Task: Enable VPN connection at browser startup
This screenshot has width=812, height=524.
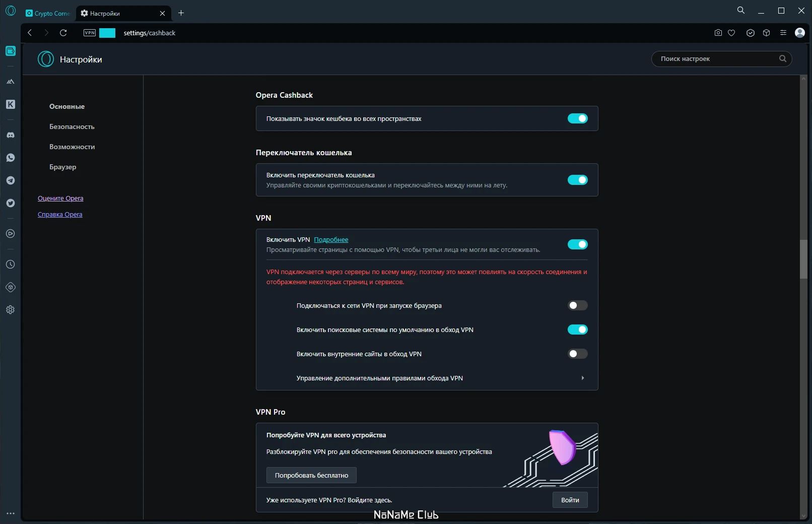Action: [578, 305]
